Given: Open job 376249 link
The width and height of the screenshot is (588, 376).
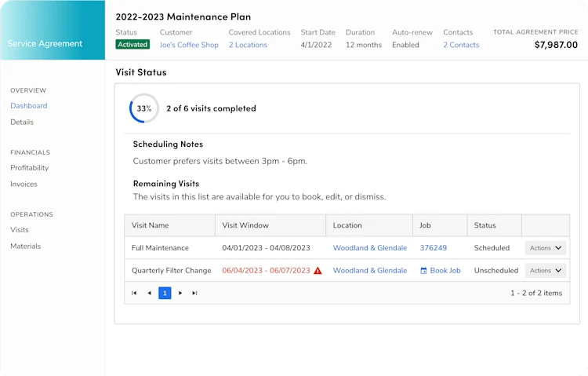Looking at the screenshot, I should pyautogui.click(x=433, y=248).
